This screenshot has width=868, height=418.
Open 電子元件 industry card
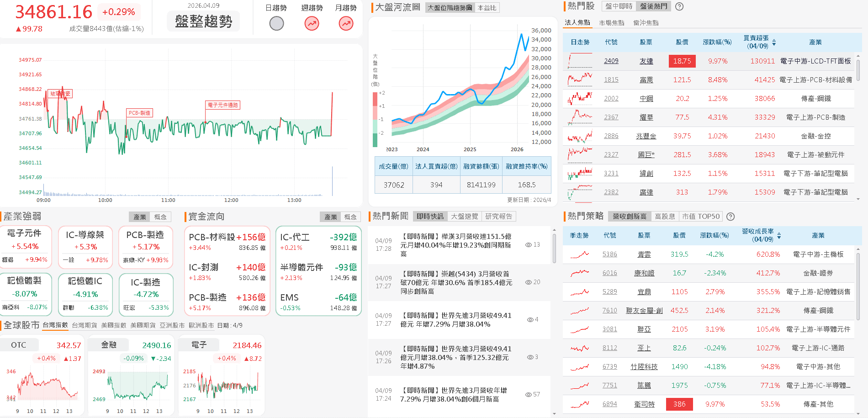pos(25,247)
